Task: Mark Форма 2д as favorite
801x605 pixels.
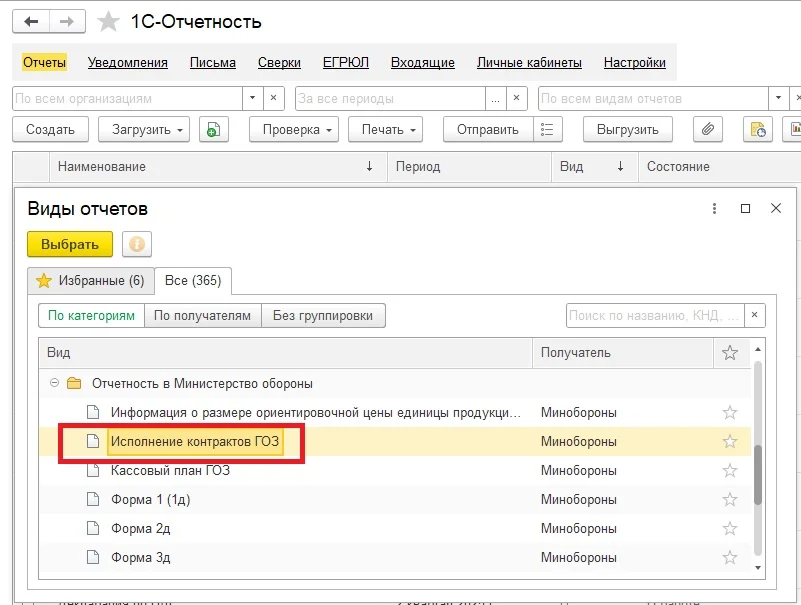Action: click(x=730, y=528)
